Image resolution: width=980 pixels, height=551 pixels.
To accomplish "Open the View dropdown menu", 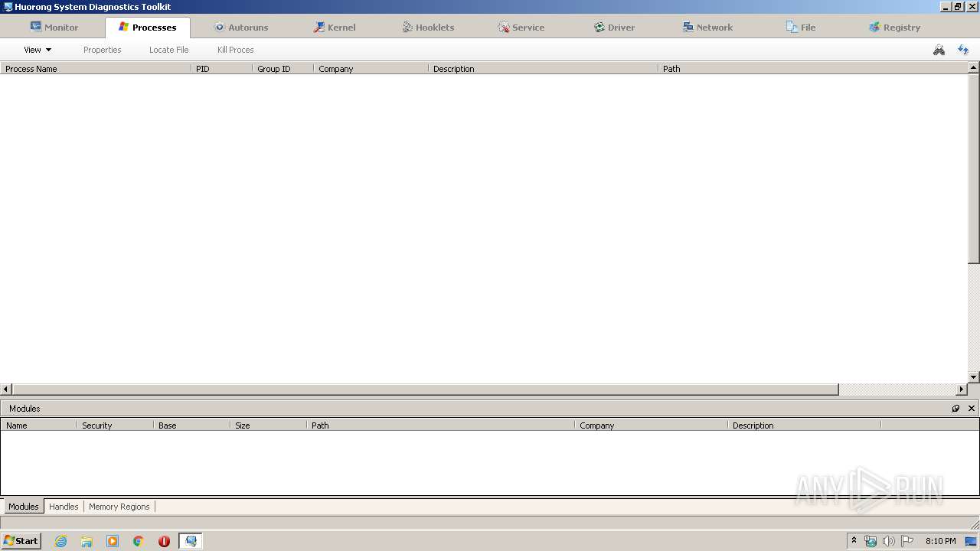I will click(38, 50).
